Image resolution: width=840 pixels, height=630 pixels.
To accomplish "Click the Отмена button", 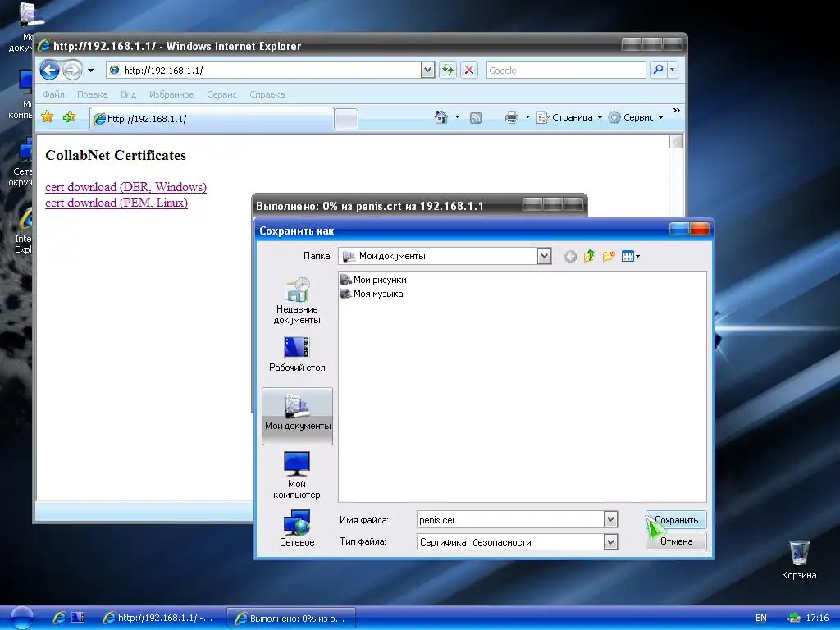I will tap(676, 541).
